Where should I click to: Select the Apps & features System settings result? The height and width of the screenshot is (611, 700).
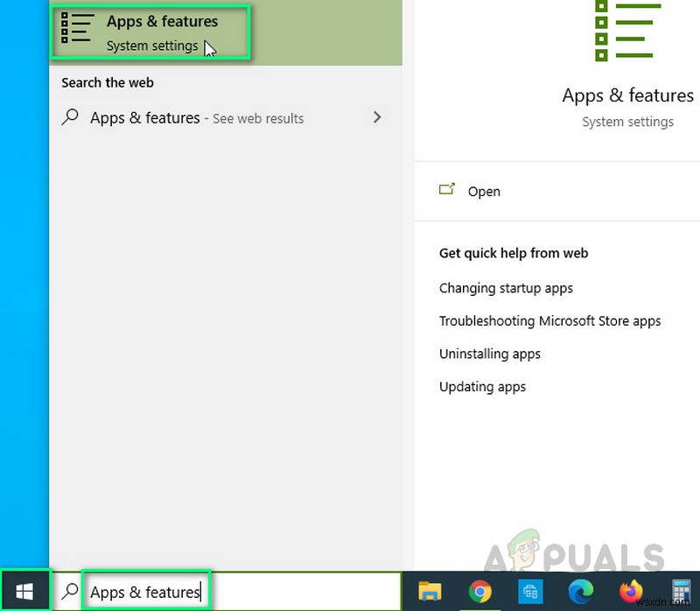[226, 32]
